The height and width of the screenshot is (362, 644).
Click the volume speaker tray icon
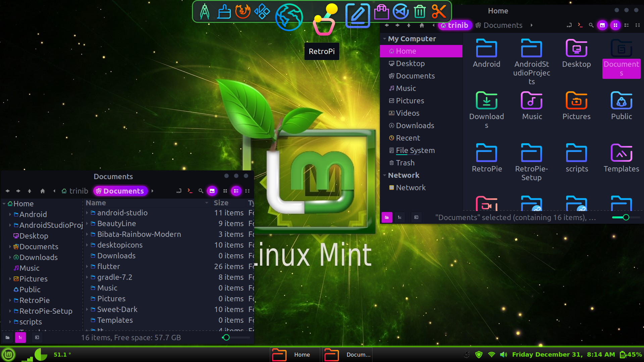[x=503, y=355]
